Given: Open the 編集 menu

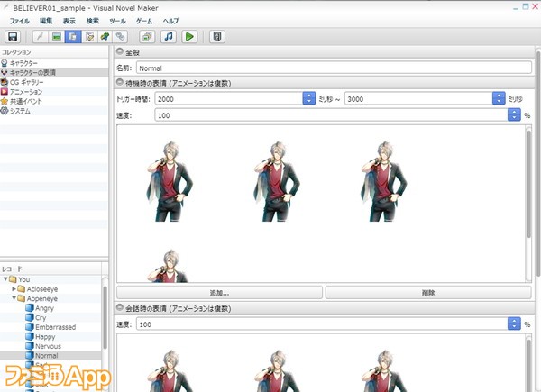Looking at the screenshot, I should pyautogui.click(x=46, y=21).
